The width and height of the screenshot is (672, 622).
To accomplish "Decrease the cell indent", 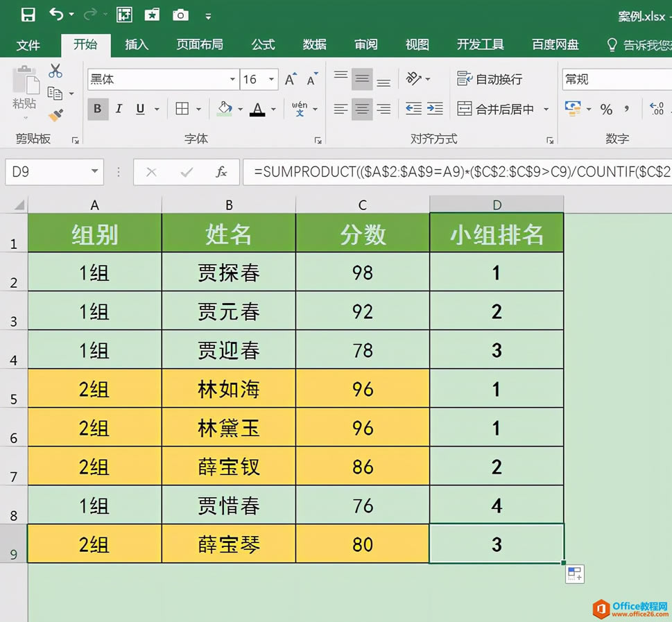I will [x=413, y=109].
